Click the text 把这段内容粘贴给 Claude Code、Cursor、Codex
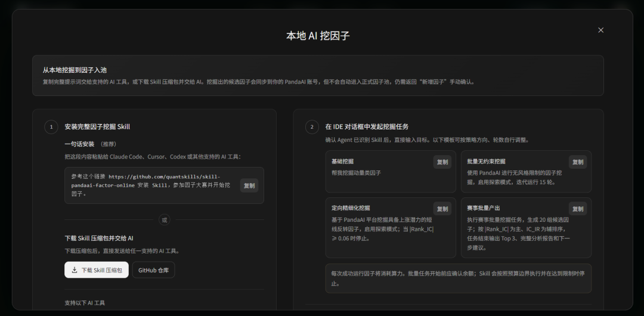644x316 pixels. [x=153, y=157]
